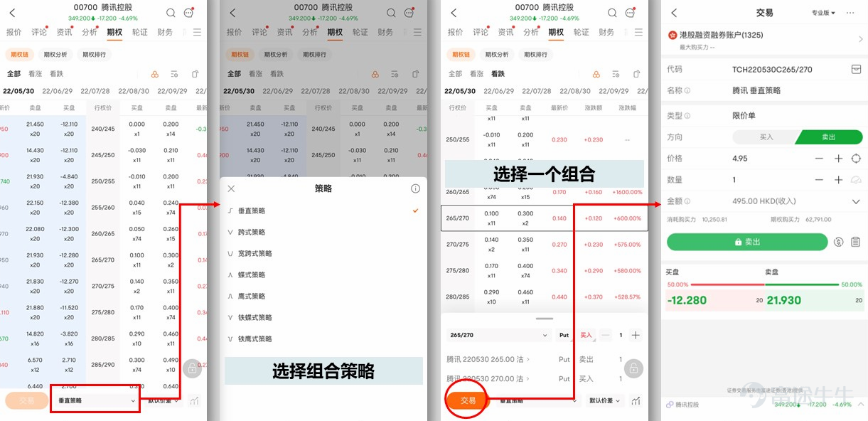Open the 专业版 dropdown on trade screen
The width and height of the screenshot is (868, 421).
823,13
